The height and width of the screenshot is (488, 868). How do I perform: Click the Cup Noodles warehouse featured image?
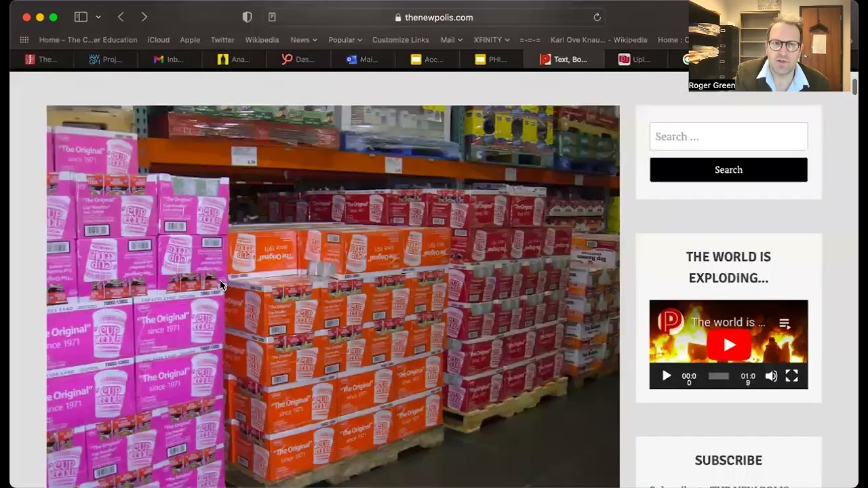pos(333,296)
